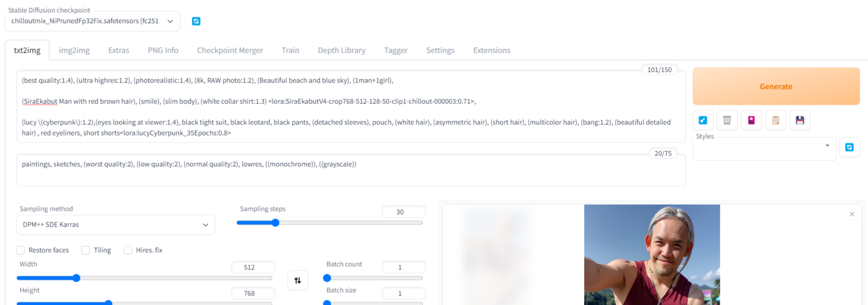The height and width of the screenshot is (305, 868).
Task: Focus the positive prompt text box
Action: pos(350,106)
